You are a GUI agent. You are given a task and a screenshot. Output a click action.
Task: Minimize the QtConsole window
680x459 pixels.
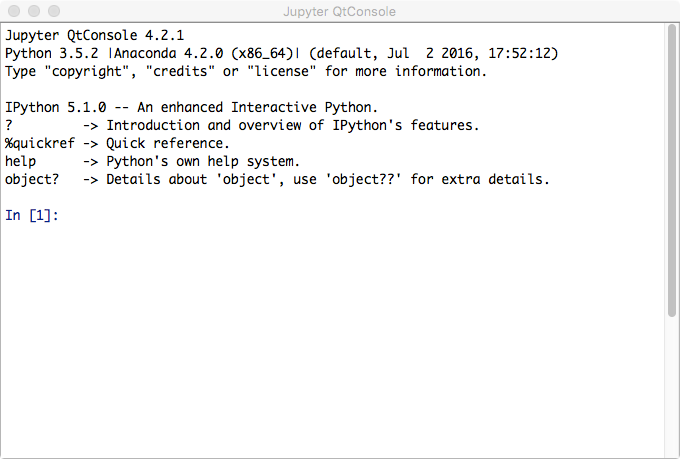34,11
